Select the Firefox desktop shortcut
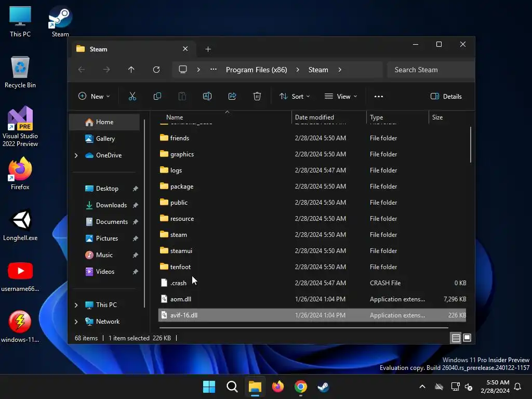Screen dimensions: 532x399 tap(20, 174)
